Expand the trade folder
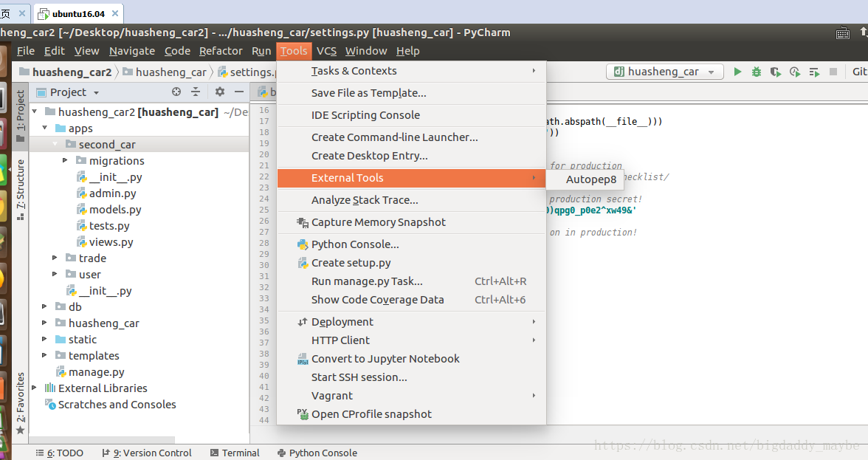Screen dimensions: 868x460 [55, 258]
